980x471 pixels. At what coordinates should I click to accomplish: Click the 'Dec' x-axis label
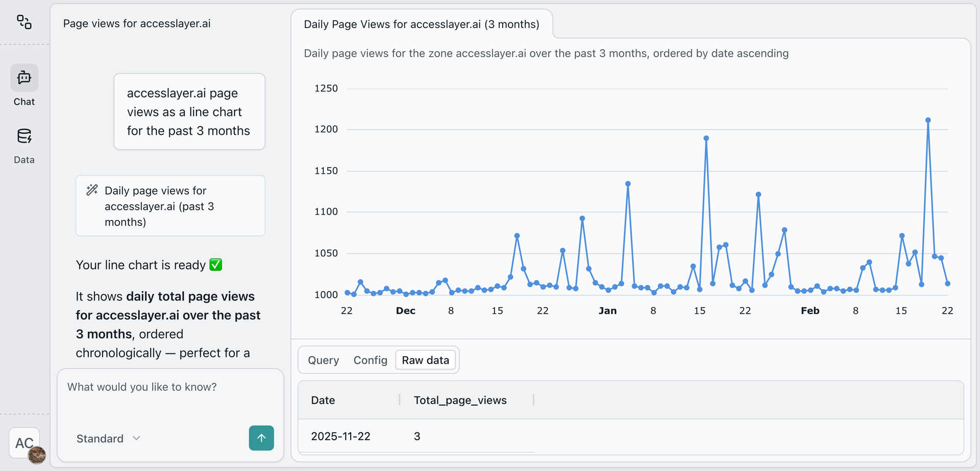point(405,311)
